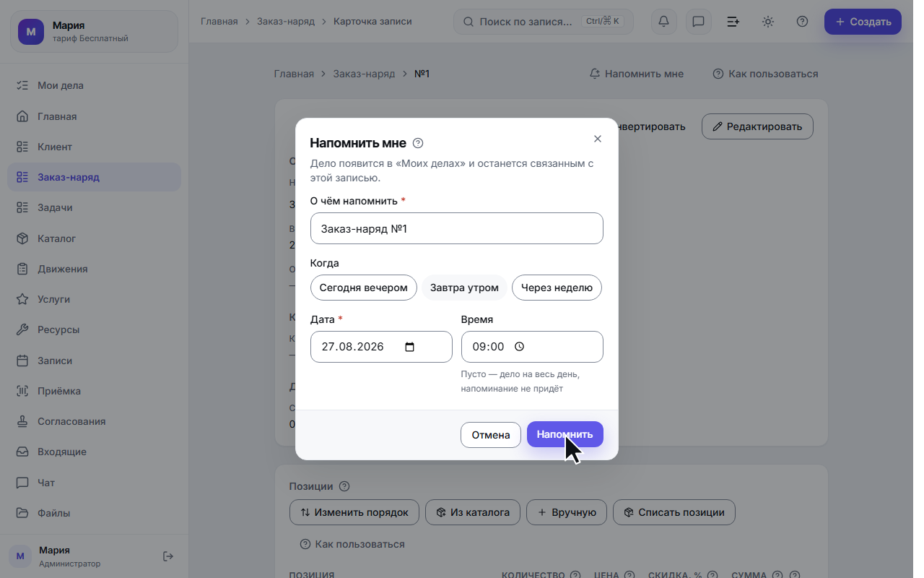This screenshot has width=924, height=578.
Task: Click Редактировать button
Action: (757, 126)
